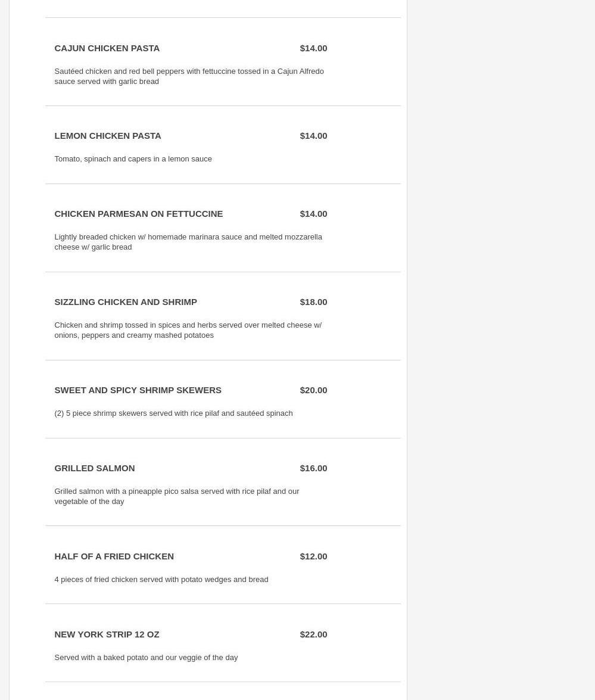Click the $12.00 price
This screenshot has height=700, width=595.
[313, 556]
